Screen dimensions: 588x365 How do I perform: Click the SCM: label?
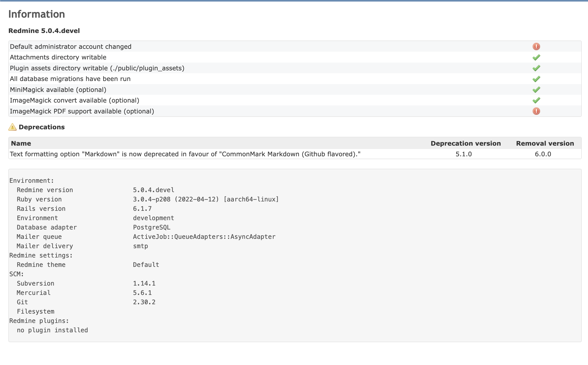tap(17, 274)
